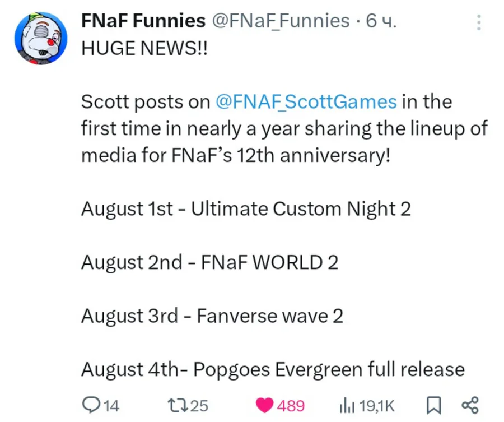Click the "HUGE NEWS!!" text line
This screenshot has height=422, width=504.
point(144,49)
